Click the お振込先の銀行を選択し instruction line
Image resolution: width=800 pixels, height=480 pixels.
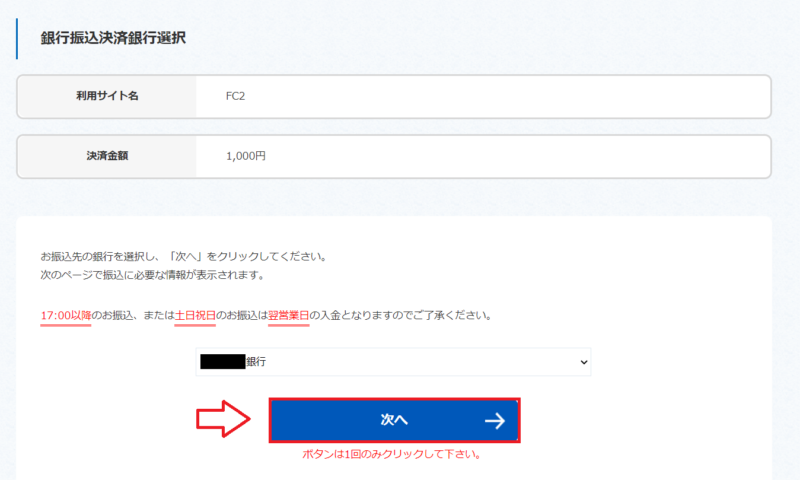[184, 256]
